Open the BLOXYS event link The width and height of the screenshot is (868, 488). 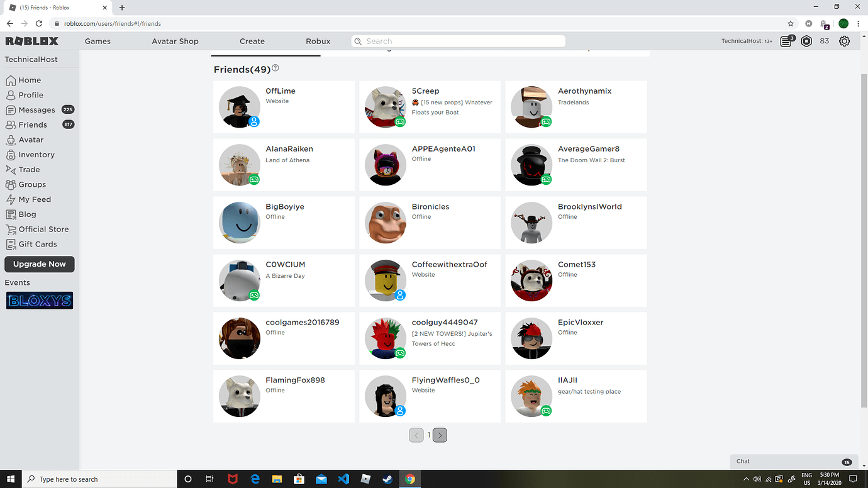point(39,301)
